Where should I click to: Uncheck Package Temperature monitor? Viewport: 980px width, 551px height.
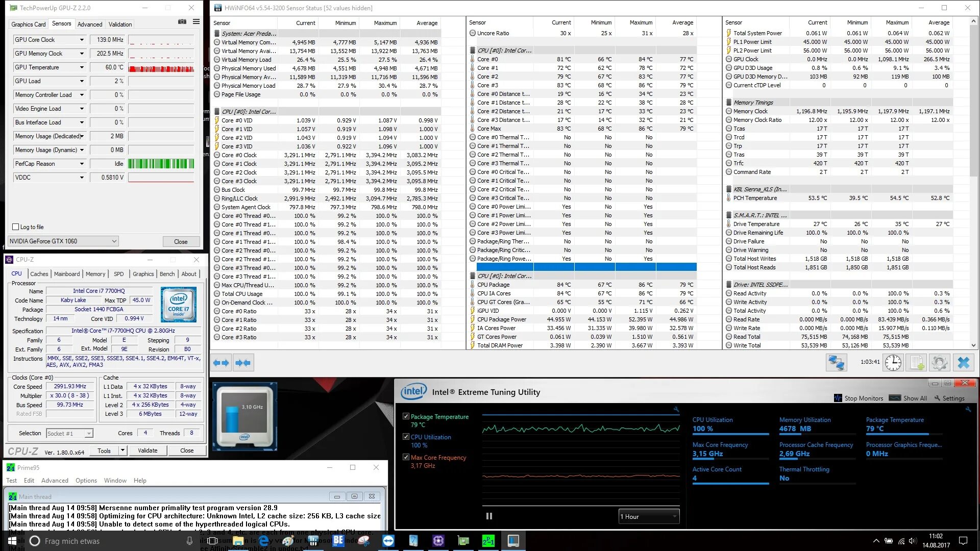point(406,416)
